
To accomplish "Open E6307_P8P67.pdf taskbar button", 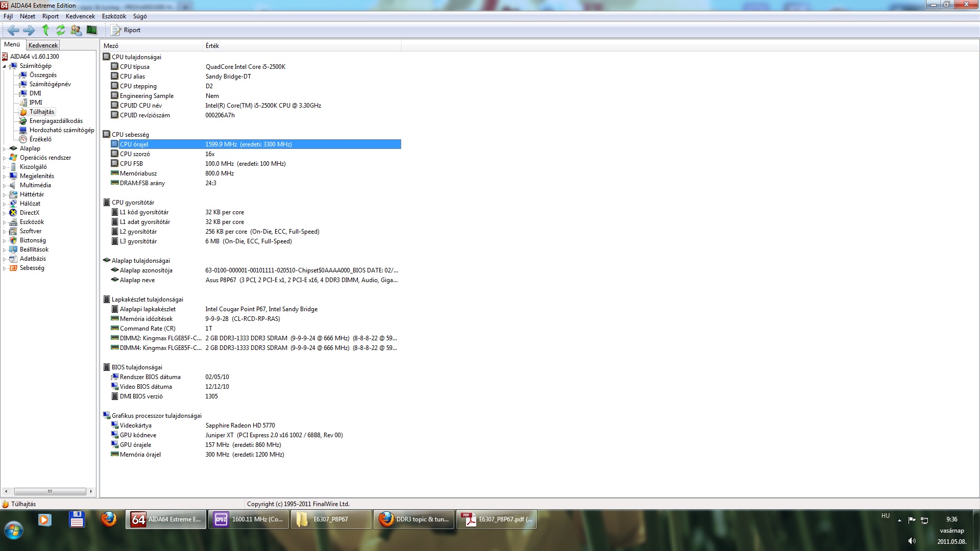I will click(497, 519).
